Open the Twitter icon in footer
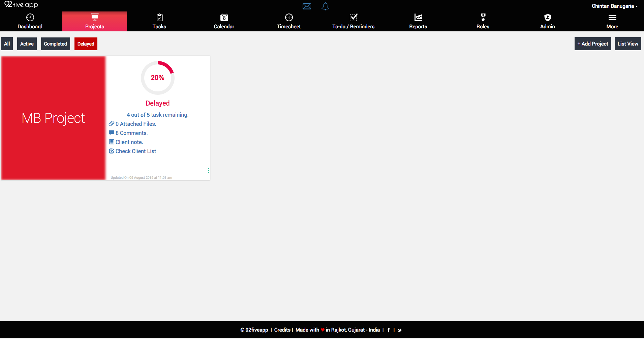The image size is (644, 339). click(x=400, y=330)
